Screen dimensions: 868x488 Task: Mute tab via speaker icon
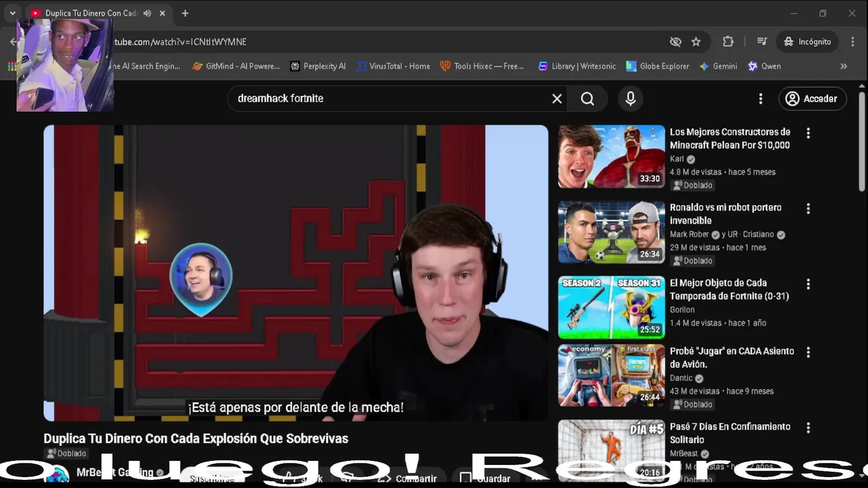[x=147, y=14]
